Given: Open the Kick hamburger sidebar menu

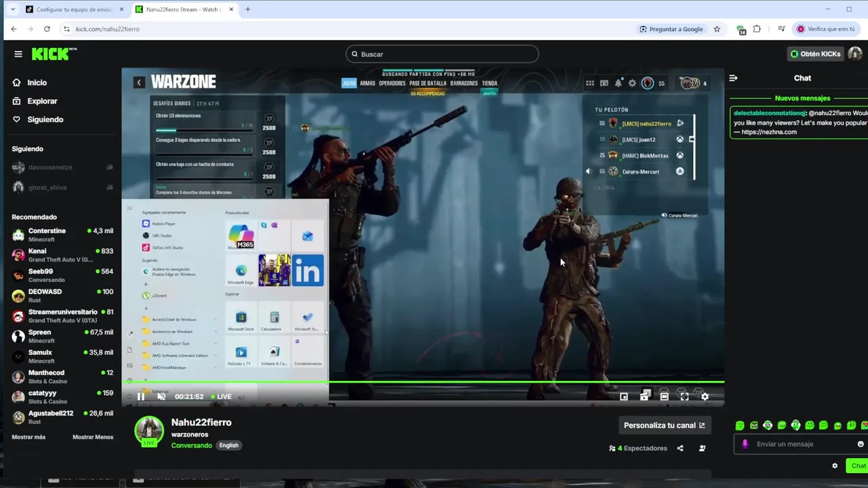Looking at the screenshot, I should [x=18, y=54].
